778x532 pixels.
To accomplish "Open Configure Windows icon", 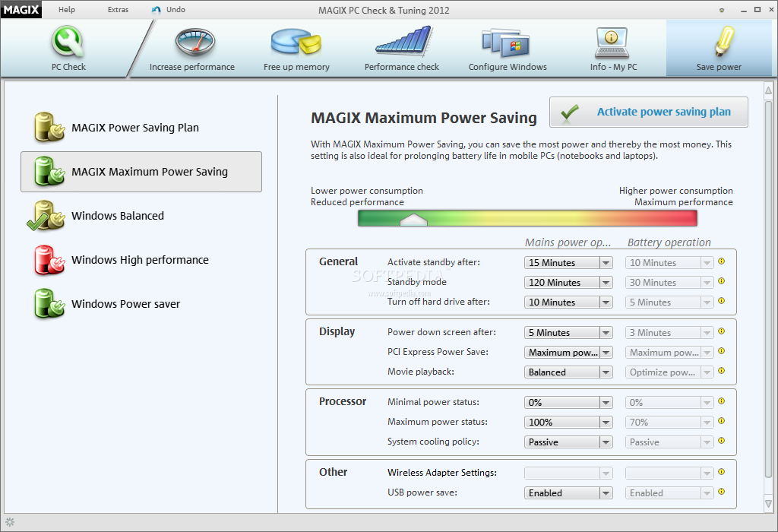I will [x=505, y=43].
